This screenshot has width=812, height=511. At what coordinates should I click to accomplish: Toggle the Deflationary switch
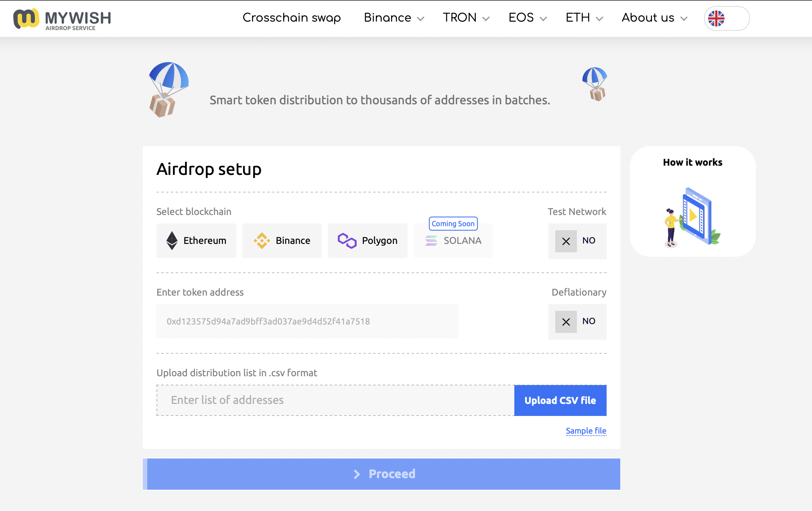coord(577,322)
